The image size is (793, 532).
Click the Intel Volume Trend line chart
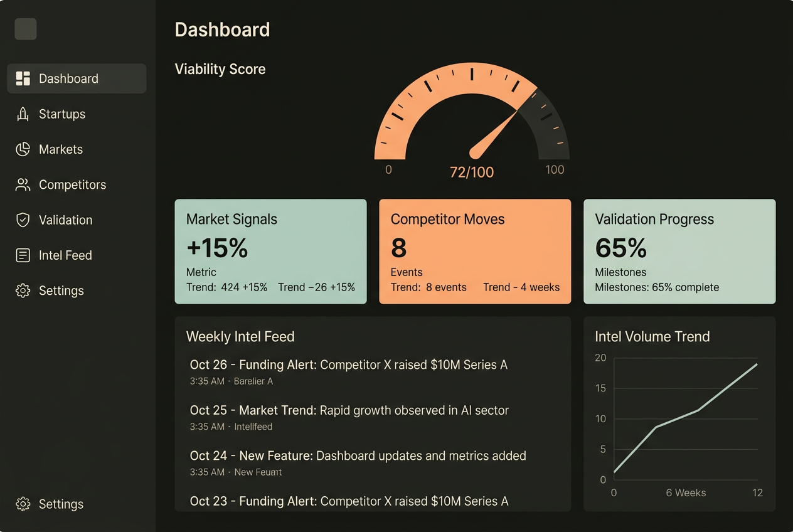click(685, 418)
